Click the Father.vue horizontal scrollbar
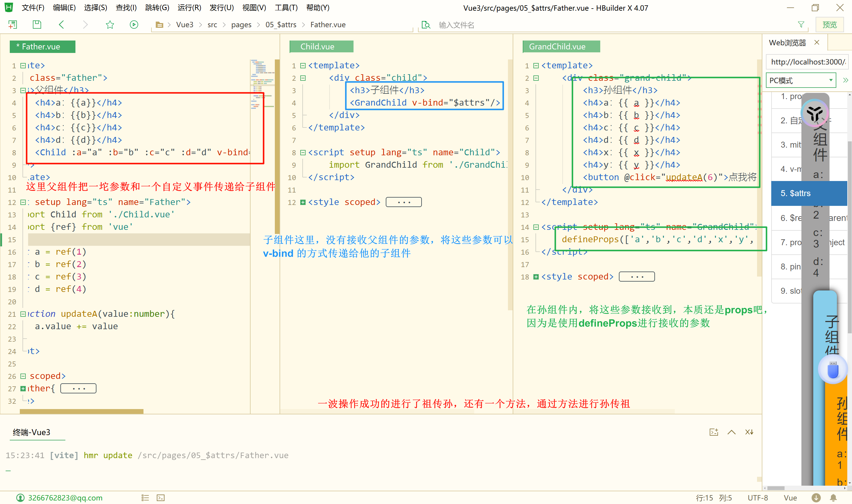The height and width of the screenshot is (504, 852). [x=81, y=411]
